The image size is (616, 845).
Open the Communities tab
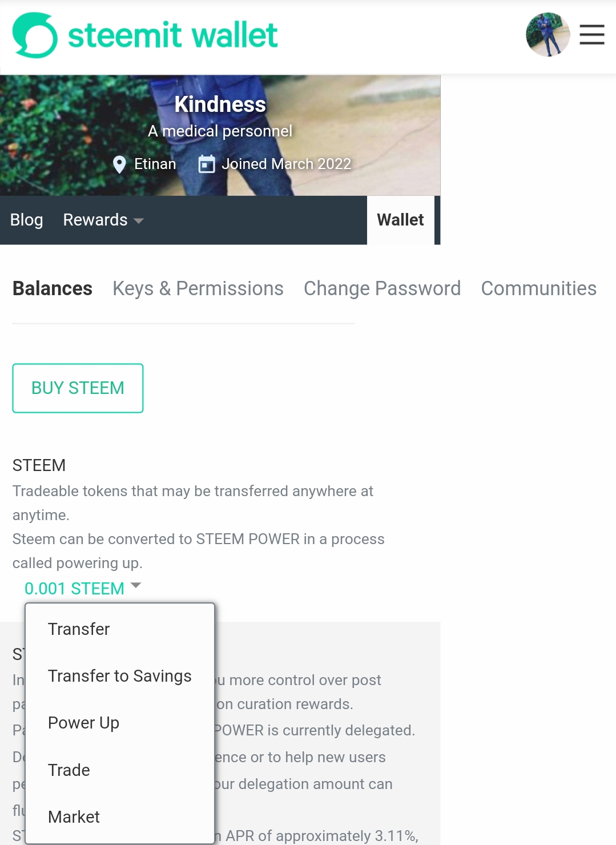tap(538, 289)
